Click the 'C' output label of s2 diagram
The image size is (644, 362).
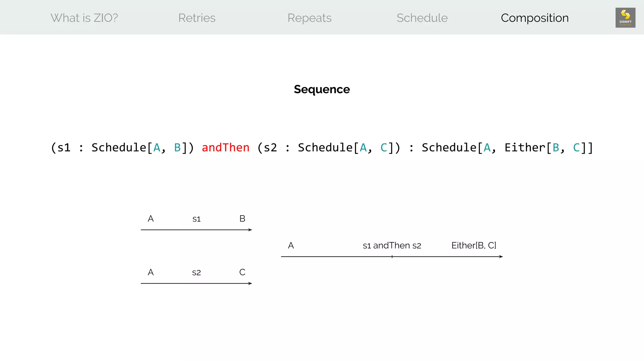(x=242, y=272)
